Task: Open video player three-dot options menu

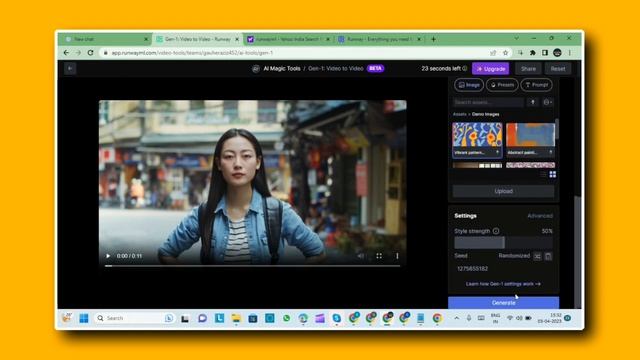Action: pos(397,256)
